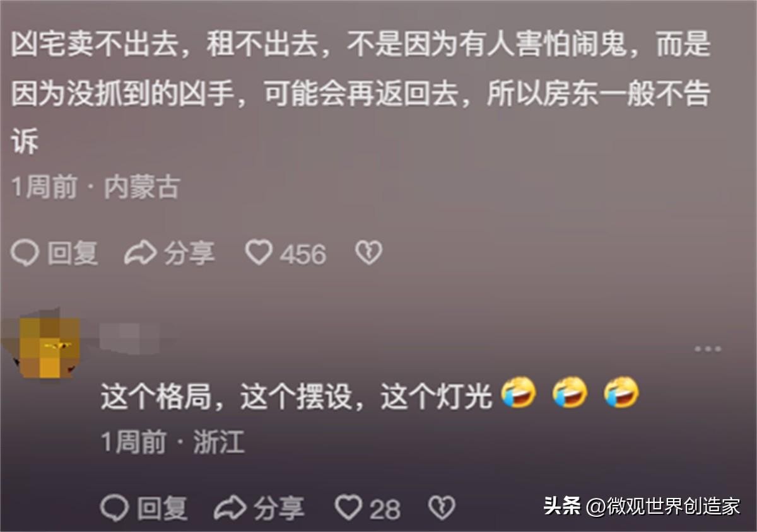This screenshot has height=532, width=757.
Task: Select the 这个格局 comment text
Action: click(x=296, y=397)
